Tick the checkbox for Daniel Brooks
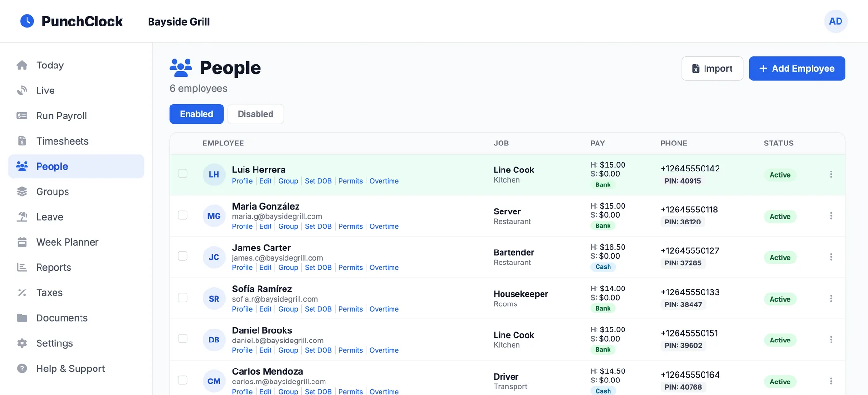The height and width of the screenshot is (395, 868). [x=183, y=339]
